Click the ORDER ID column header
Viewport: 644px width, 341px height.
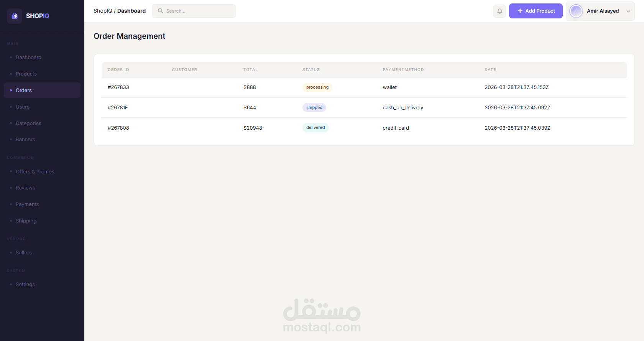(x=118, y=70)
